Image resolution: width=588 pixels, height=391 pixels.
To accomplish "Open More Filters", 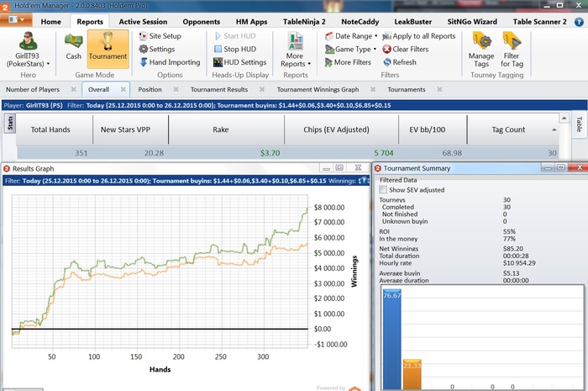I will pos(348,62).
